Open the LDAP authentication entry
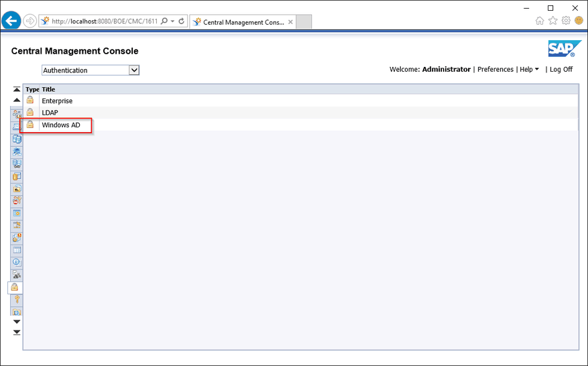The width and height of the screenshot is (588, 366). coord(50,113)
